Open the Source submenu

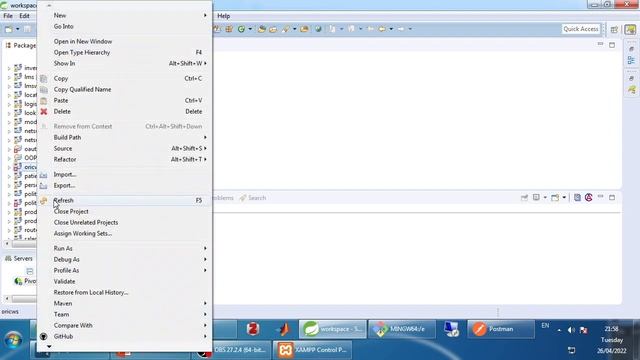click(124, 149)
